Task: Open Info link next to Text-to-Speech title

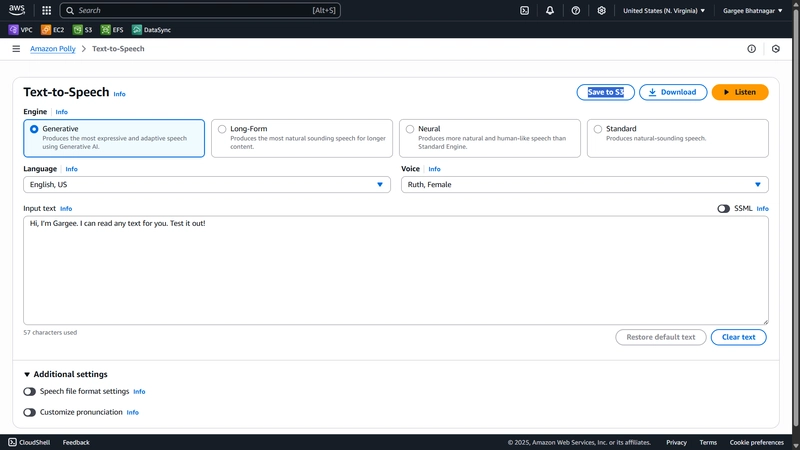Action: click(x=119, y=94)
